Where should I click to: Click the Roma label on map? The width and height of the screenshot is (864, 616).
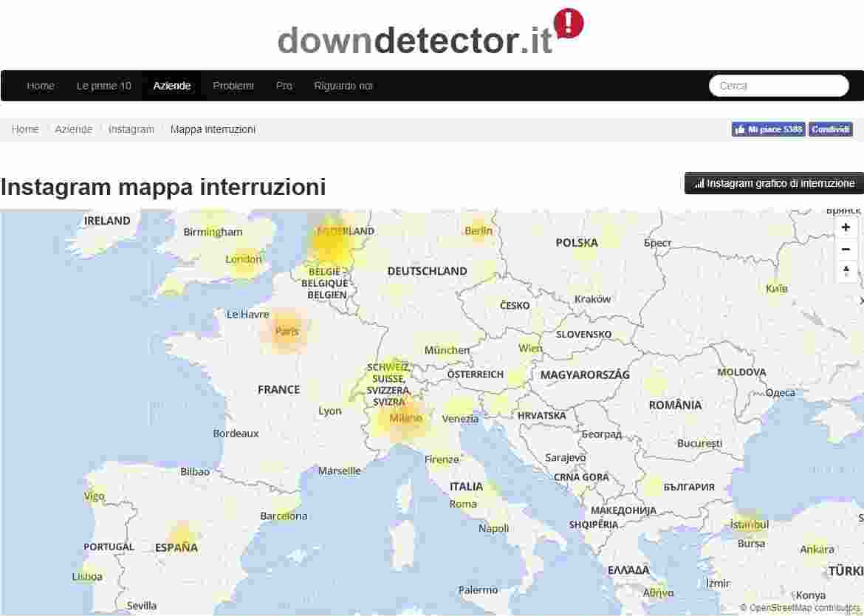click(462, 504)
